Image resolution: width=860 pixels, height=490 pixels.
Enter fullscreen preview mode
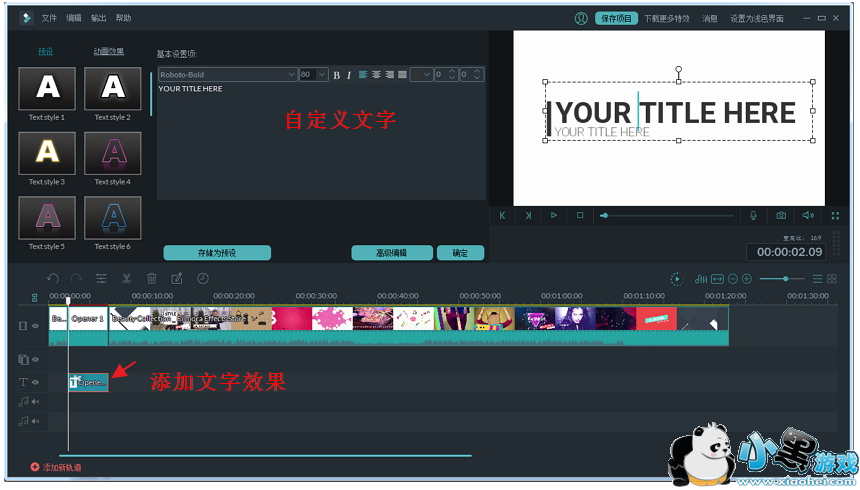tap(835, 216)
